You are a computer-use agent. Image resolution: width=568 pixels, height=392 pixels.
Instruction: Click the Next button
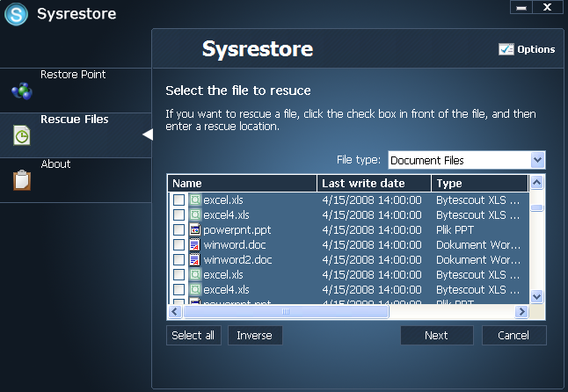(x=436, y=336)
